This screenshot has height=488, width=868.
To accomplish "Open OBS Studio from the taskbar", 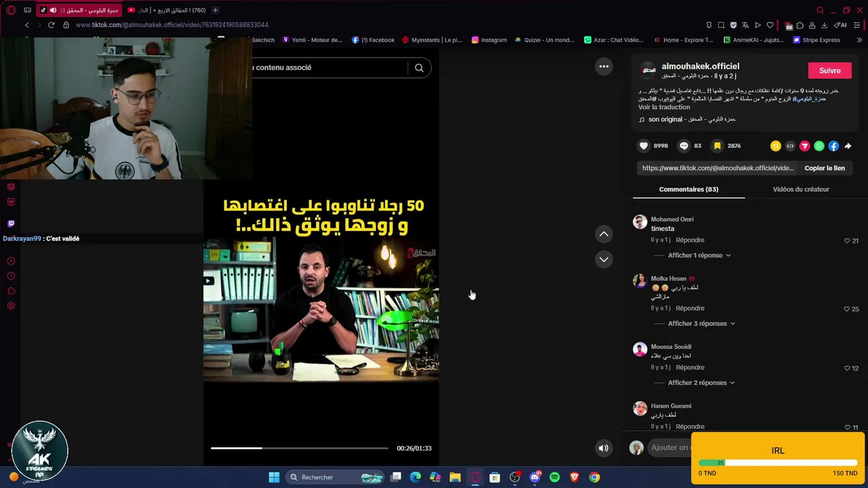I will [x=515, y=477].
